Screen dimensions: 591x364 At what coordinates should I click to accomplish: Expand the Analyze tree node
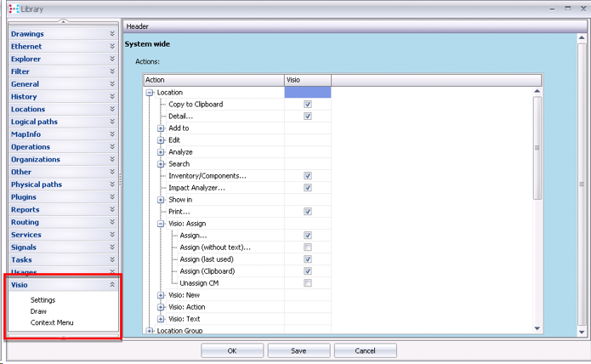coord(161,152)
